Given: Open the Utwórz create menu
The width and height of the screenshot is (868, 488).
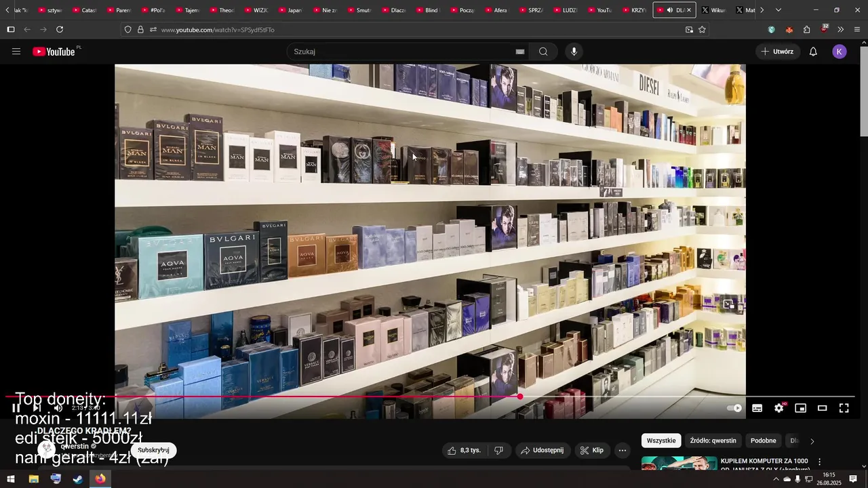Looking at the screenshot, I should [777, 52].
